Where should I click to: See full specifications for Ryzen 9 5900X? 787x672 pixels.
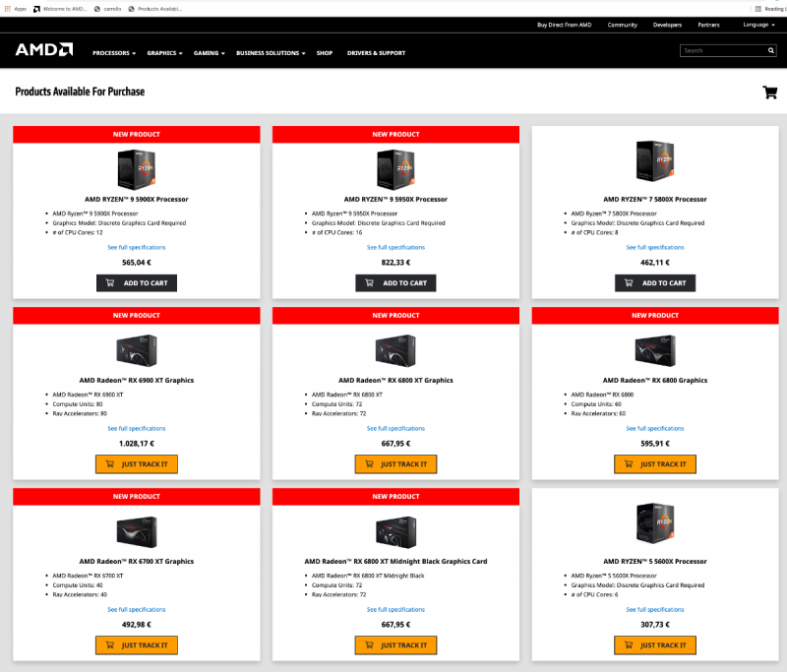click(137, 247)
